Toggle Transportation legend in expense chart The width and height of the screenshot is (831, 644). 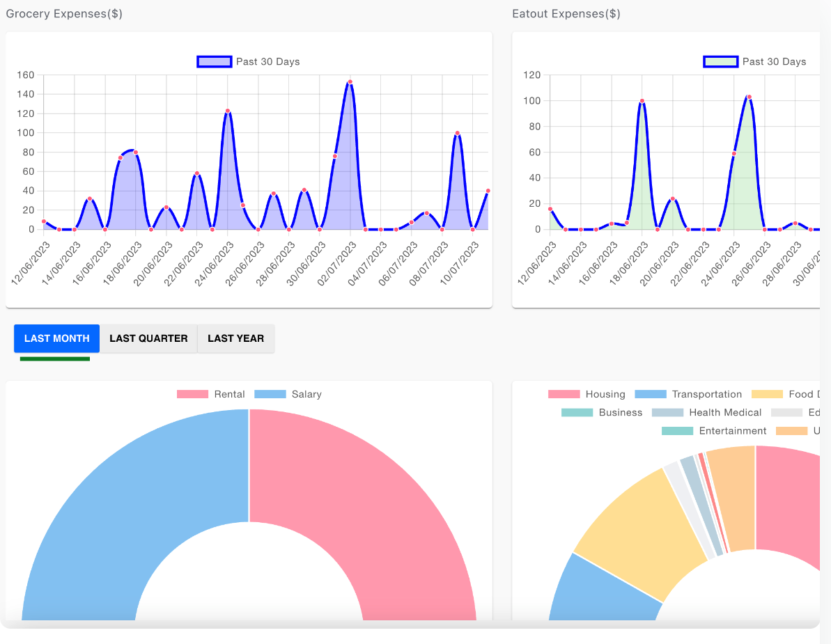[688, 394]
